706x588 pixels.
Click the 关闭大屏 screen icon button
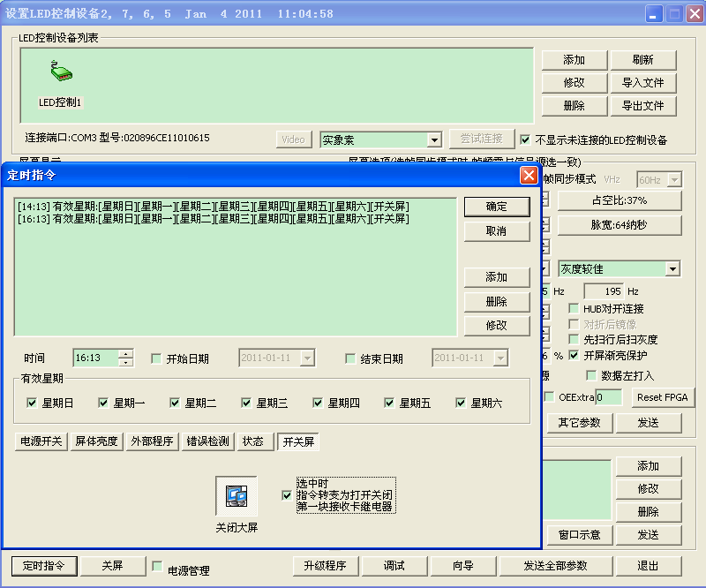(x=237, y=496)
